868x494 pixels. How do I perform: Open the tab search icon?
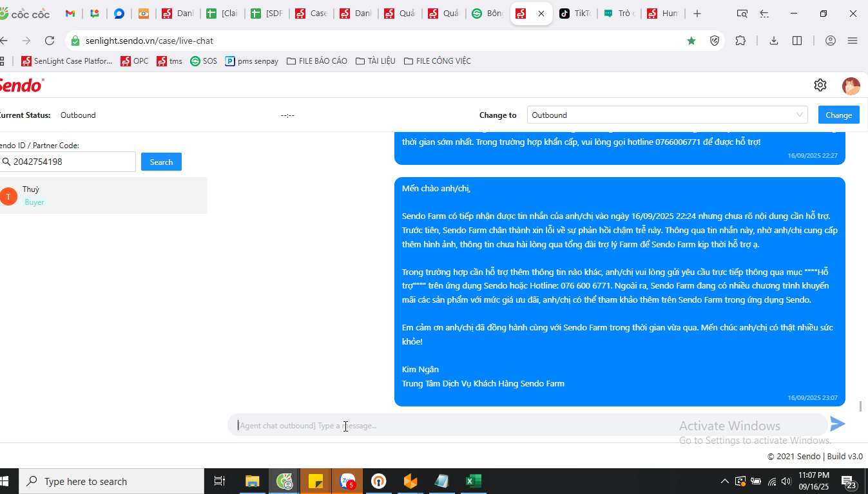pyautogui.click(x=742, y=14)
